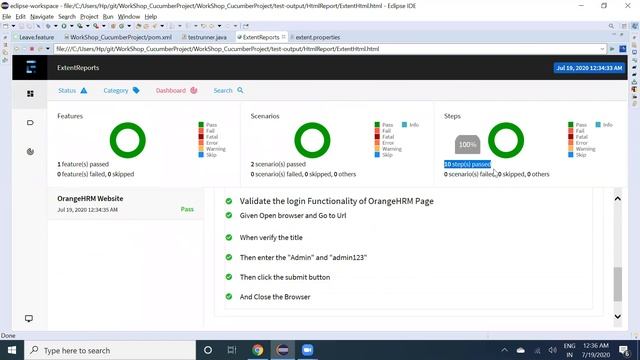Viewport: 640px width, 360px height.
Task: Open Eclipse quick search magnifier icon
Action: tap(611, 26)
